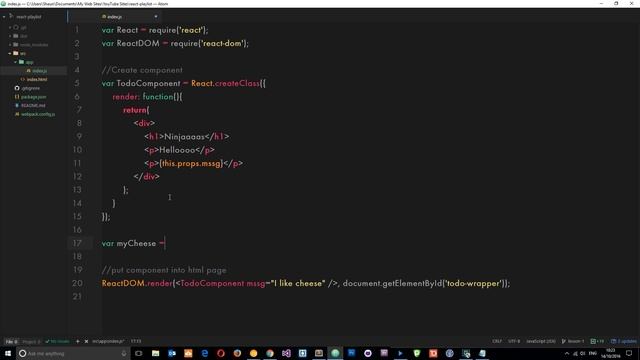The height and width of the screenshot is (360, 640).
Task: Open Firefox from the taskbar
Action: click(x=237, y=353)
